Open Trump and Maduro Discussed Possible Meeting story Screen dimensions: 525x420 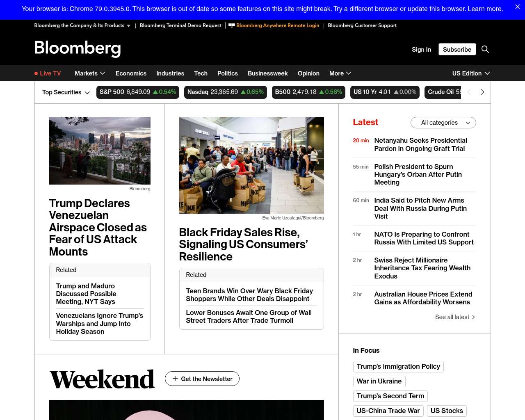tap(86, 294)
